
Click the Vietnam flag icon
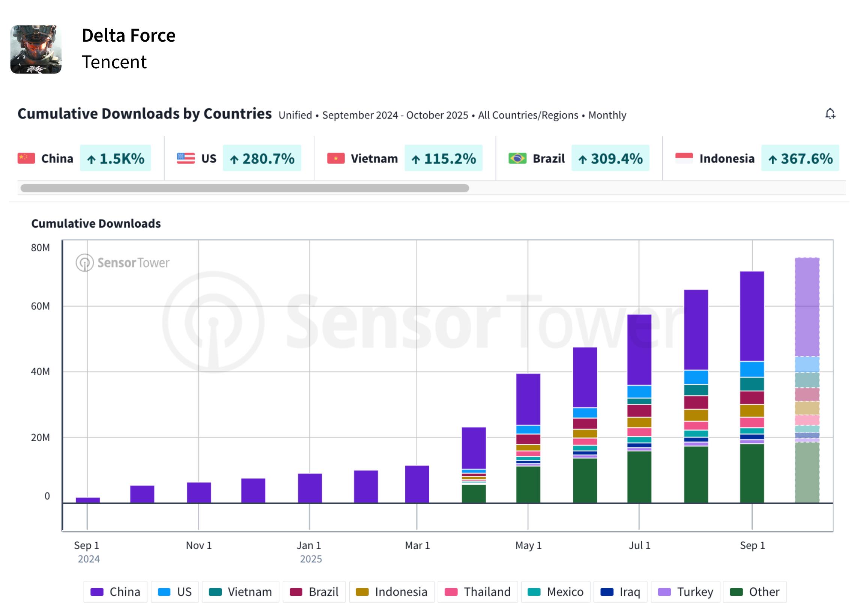pyautogui.click(x=336, y=158)
